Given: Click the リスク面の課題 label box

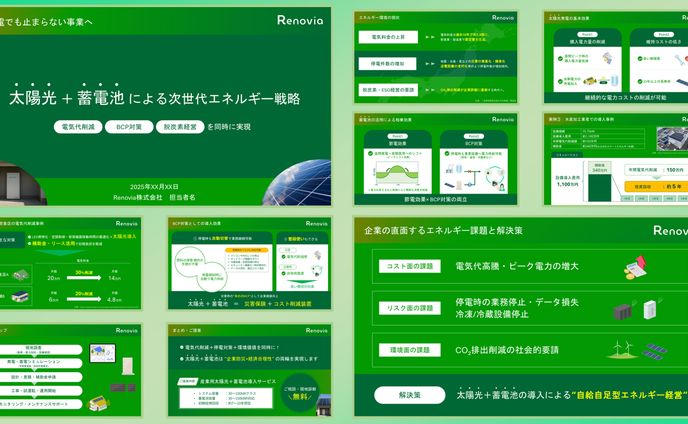Looking at the screenshot, I should coord(409,308).
